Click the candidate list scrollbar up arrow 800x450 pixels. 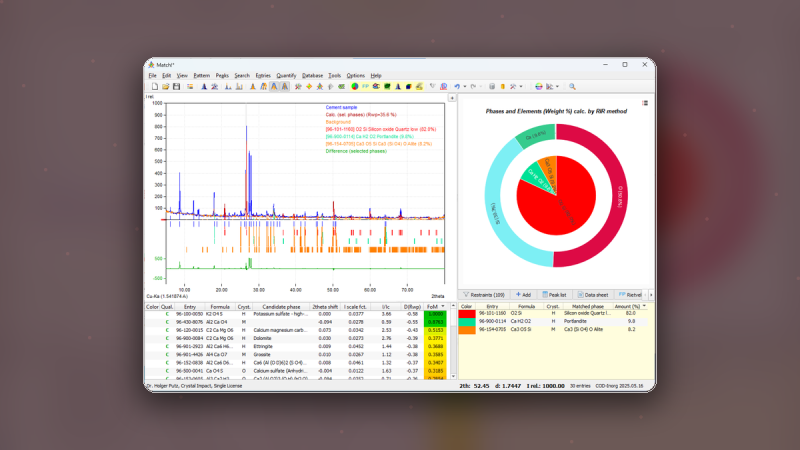[453, 306]
